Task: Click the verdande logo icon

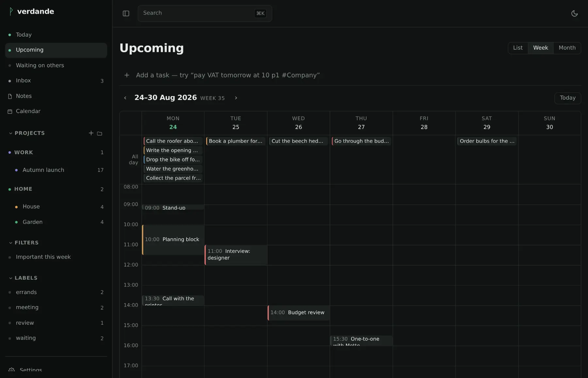Action: pyautogui.click(x=11, y=11)
